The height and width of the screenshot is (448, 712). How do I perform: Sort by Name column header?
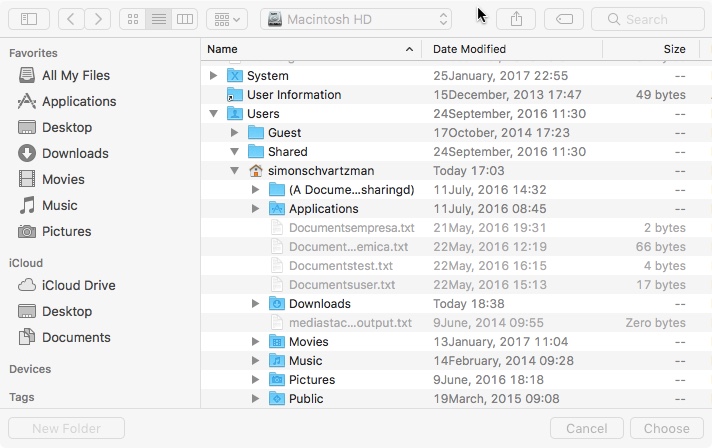300,49
